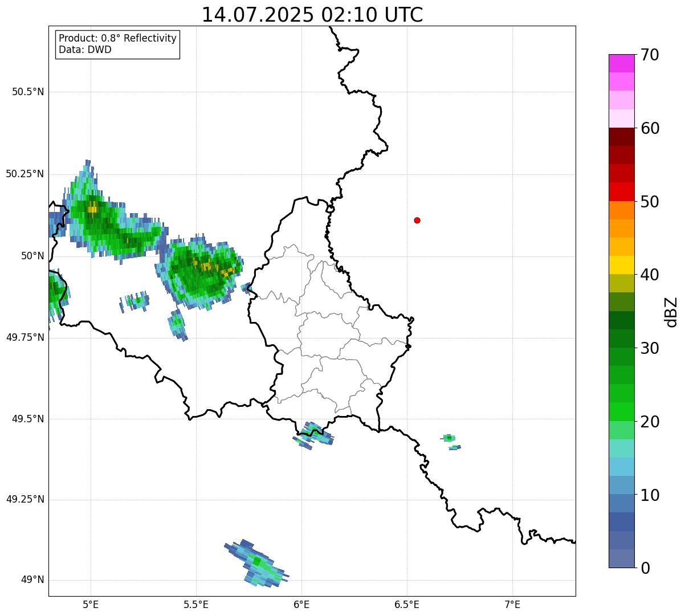
Task: Click the Data: DWD text
Action: (x=85, y=50)
